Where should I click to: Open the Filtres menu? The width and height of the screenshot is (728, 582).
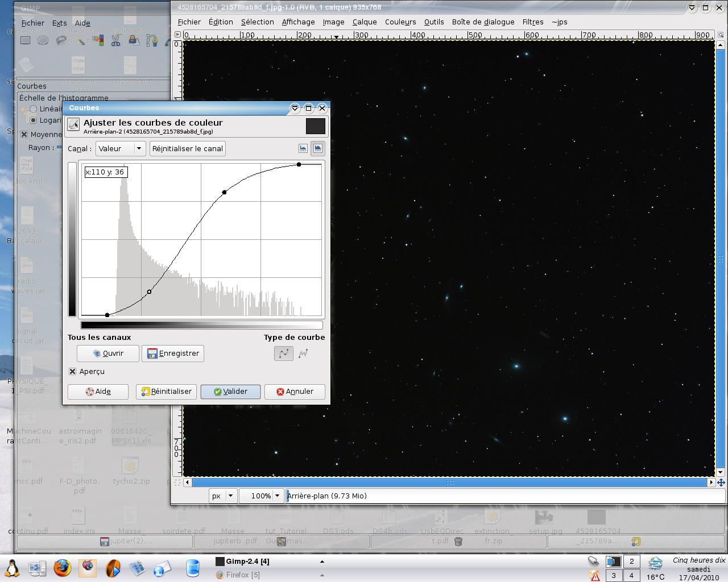pos(532,22)
